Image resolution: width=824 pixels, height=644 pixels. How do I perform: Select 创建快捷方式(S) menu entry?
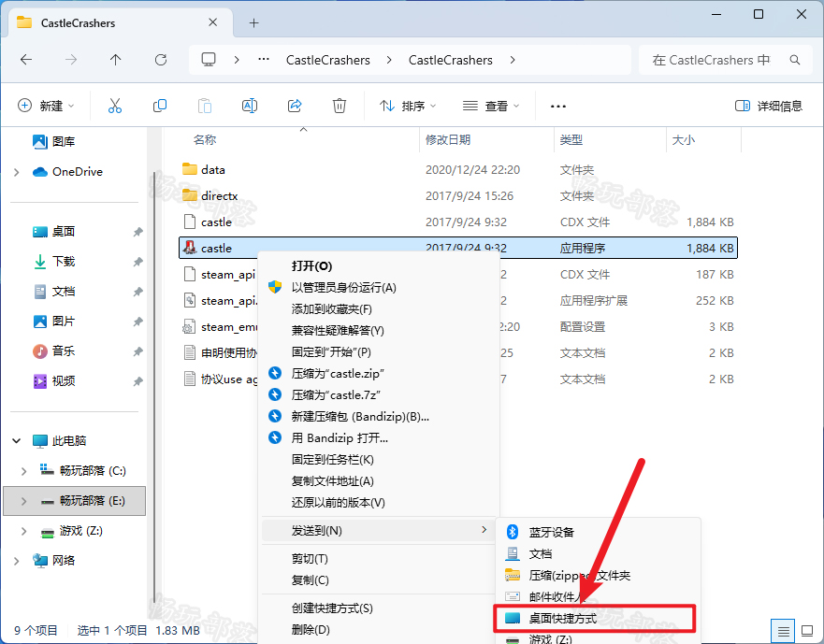click(378, 608)
